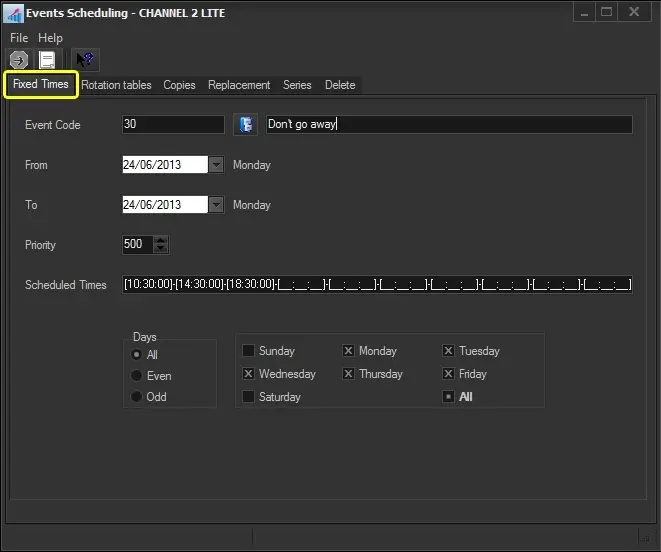Open the Help menu
Screen dimensions: 661x552
pos(50,38)
